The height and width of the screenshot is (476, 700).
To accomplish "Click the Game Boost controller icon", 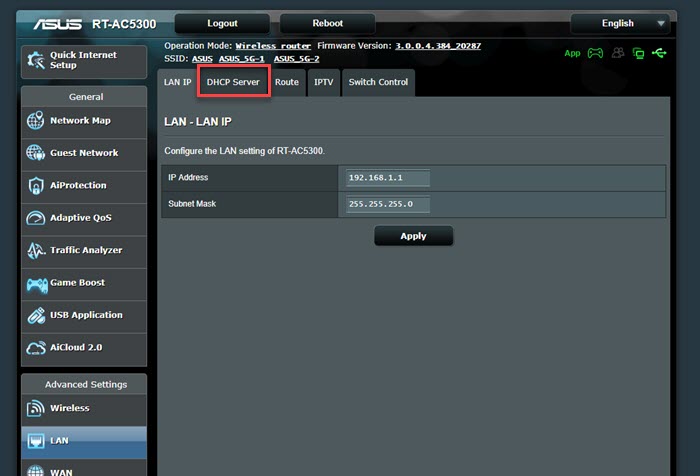I will click(x=37, y=285).
